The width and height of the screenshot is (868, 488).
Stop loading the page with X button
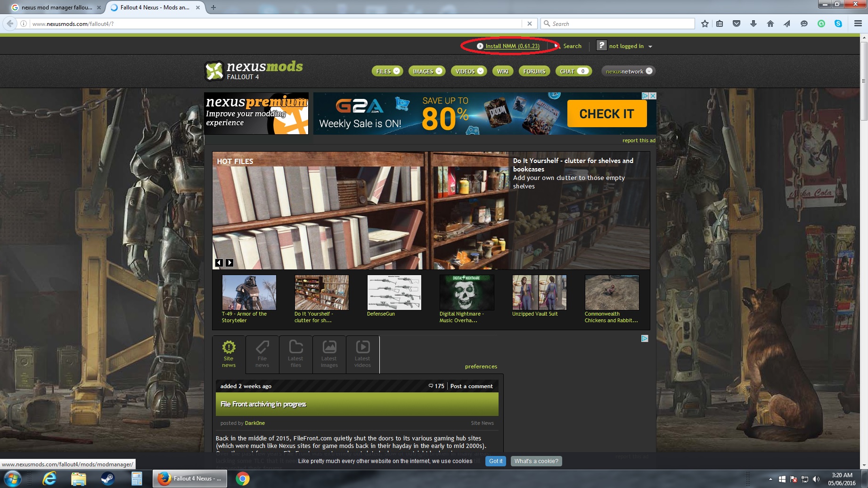(x=530, y=24)
